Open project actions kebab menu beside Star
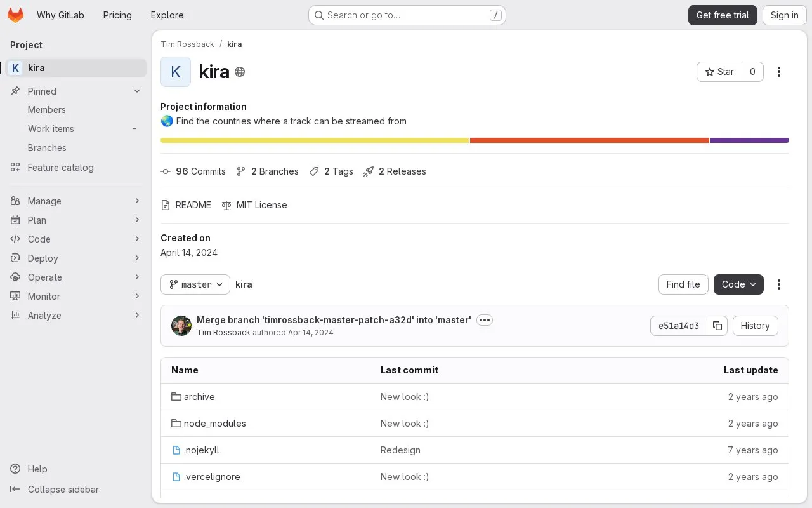812x508 pixels. click(779, 72)
